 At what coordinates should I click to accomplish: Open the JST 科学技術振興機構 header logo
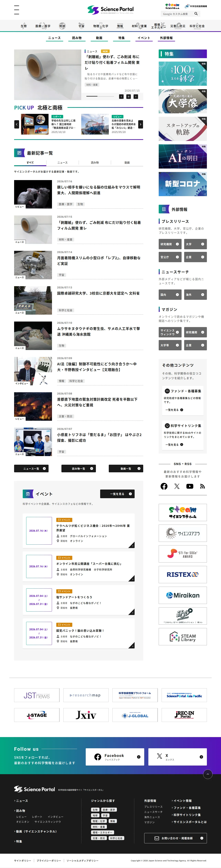pyautogui.click(x=196, y=6)
